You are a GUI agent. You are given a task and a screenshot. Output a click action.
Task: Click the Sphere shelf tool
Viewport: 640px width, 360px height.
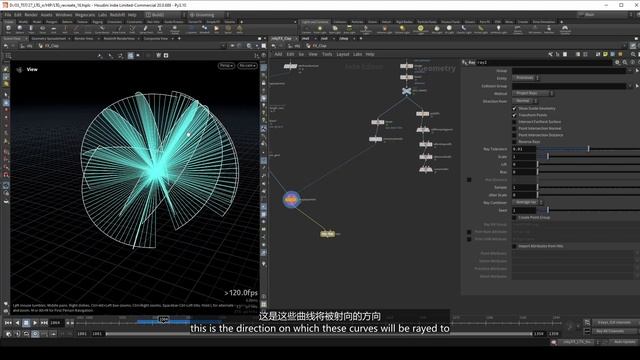pyautogui.click(x=20, y=29)
